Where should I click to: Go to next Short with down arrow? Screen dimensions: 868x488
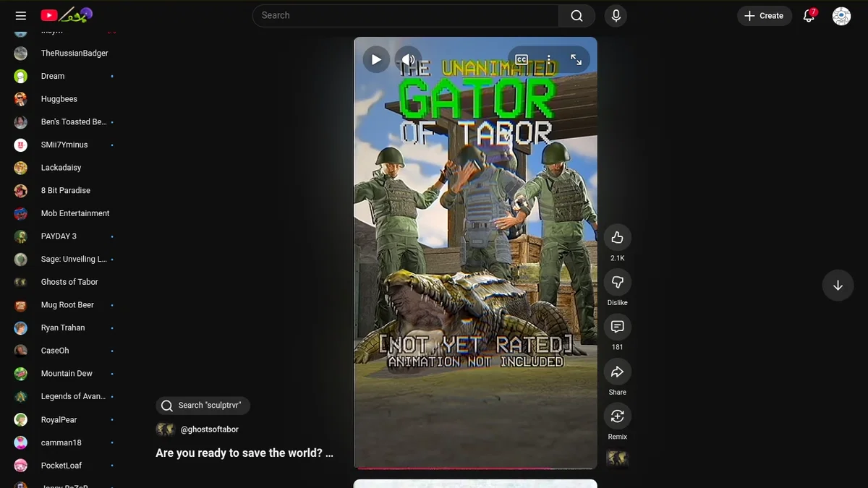coord(838,285)
